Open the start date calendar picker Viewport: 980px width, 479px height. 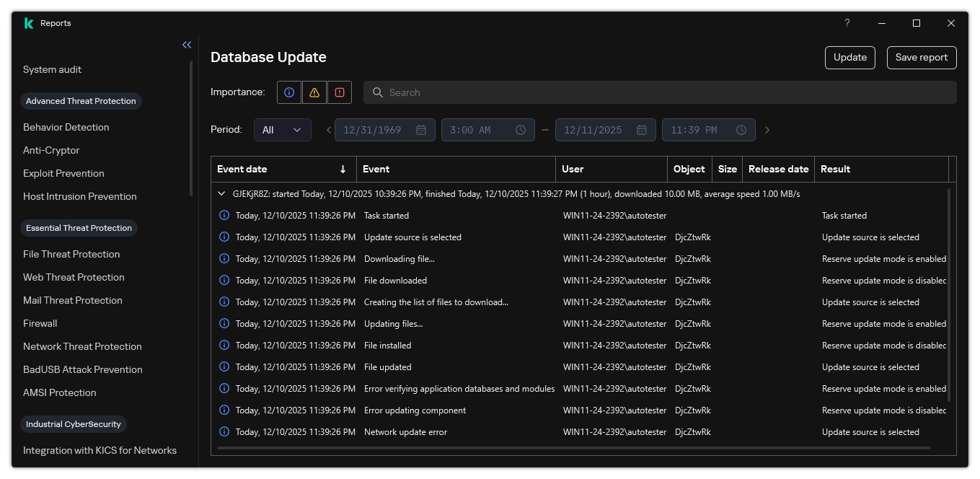click(420, 130)
